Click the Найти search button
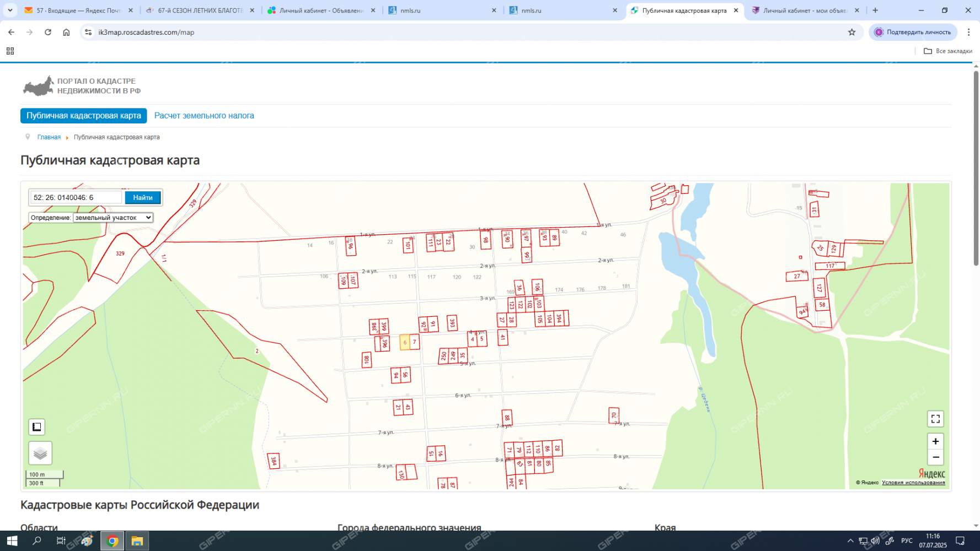 point(143,197)
